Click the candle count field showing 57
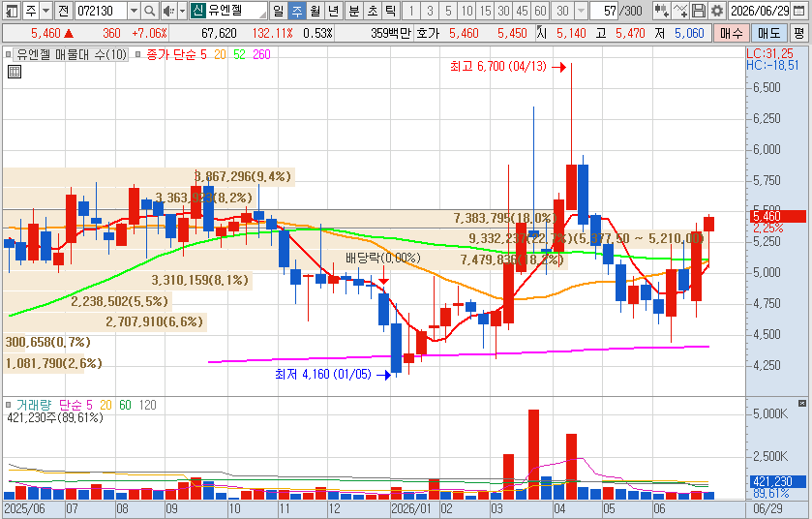This screenshot has width=812, height=519. (604, 11)
